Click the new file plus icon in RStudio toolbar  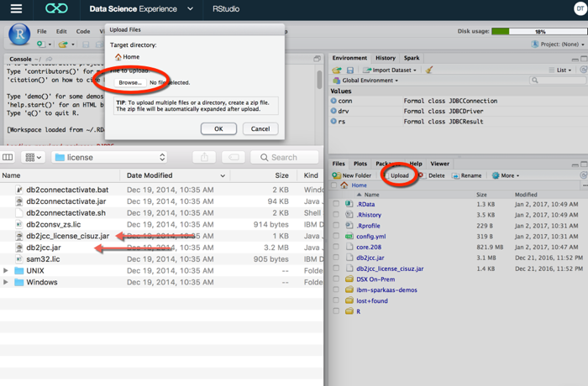[x=41, y=44]
